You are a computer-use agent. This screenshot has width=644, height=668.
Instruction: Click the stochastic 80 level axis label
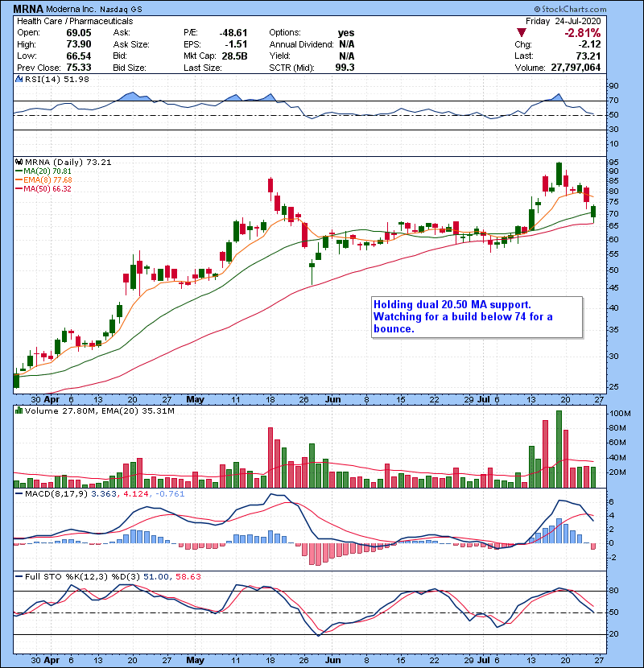pos(614,591)
